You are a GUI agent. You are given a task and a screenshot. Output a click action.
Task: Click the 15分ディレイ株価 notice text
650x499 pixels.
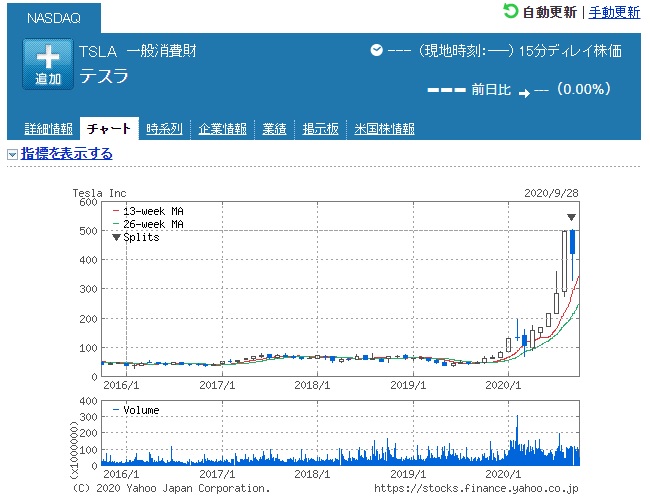click(x=570, y=51)
